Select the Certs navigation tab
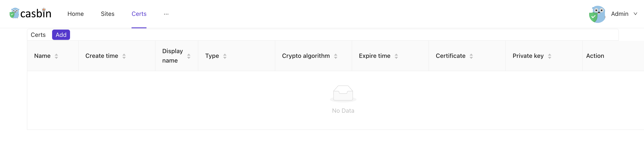The image size is (644, 150). pyautogui.click(x=139, y=14)
